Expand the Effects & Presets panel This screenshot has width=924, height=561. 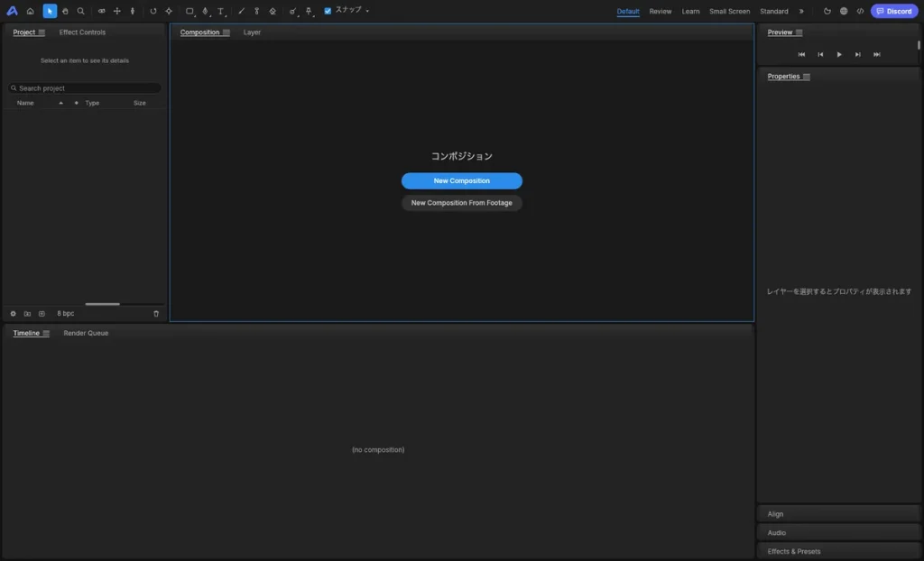[838, 552]
